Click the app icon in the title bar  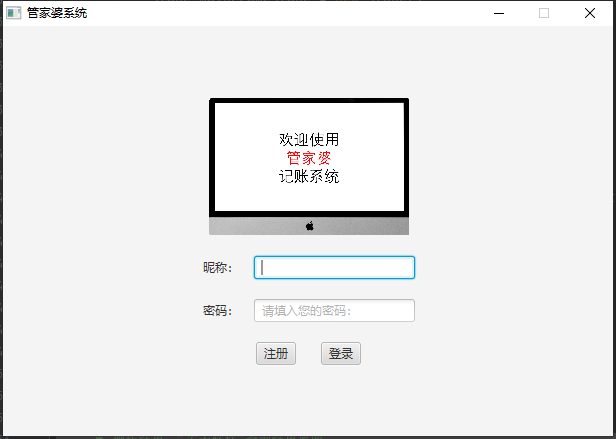13,13
